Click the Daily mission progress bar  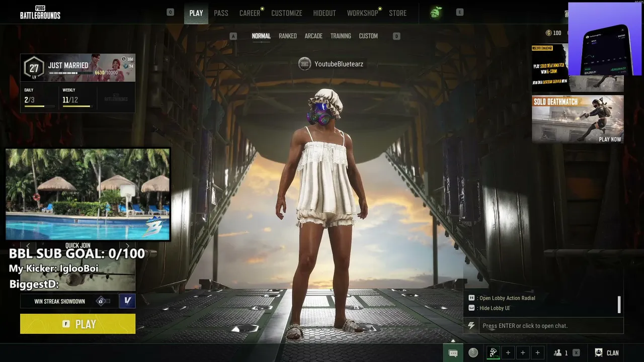pos(39,106)
